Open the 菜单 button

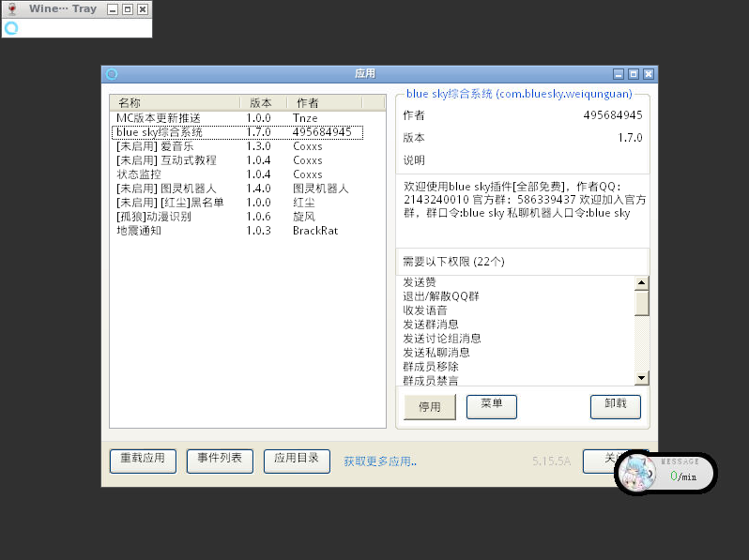492,407
